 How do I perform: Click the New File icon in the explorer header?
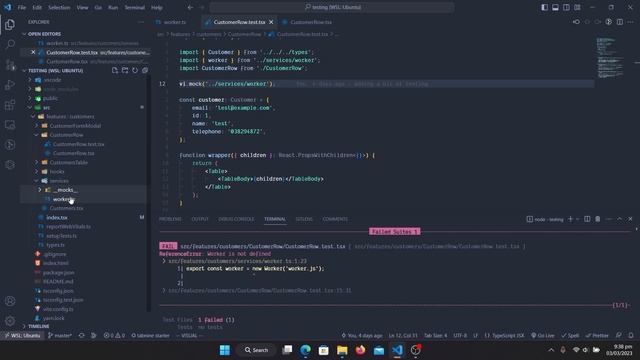click(x=115, y=71)
